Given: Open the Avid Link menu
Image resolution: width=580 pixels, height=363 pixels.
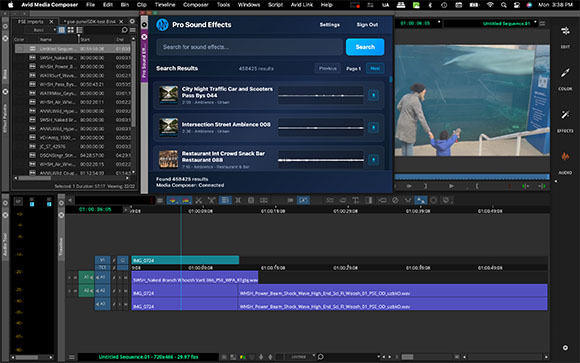Looking at the screenshot, I should 301,5.
